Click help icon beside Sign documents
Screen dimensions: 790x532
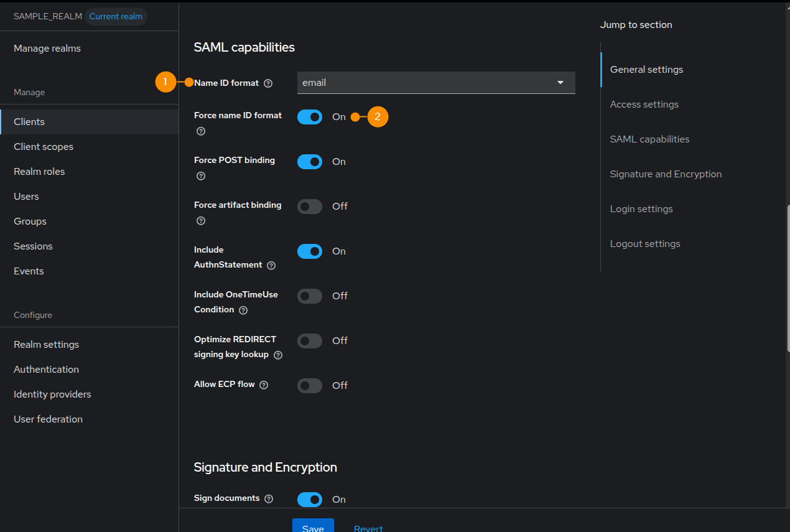(269, 499)
